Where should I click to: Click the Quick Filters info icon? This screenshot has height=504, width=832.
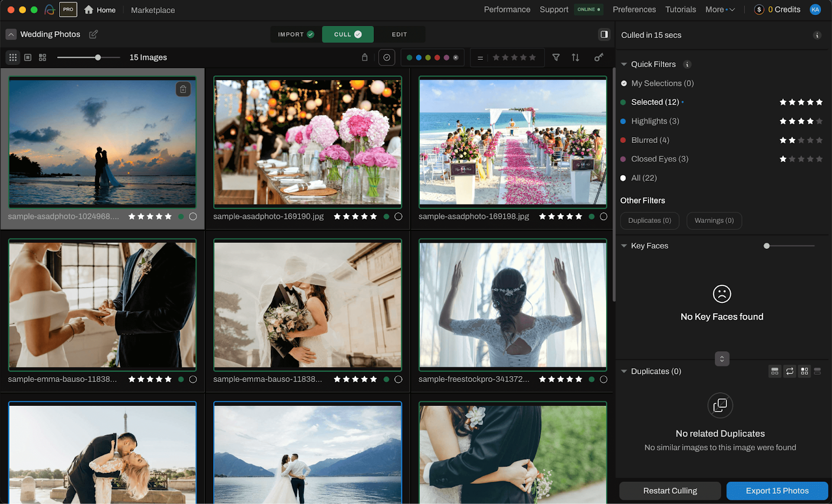(687, 64)
